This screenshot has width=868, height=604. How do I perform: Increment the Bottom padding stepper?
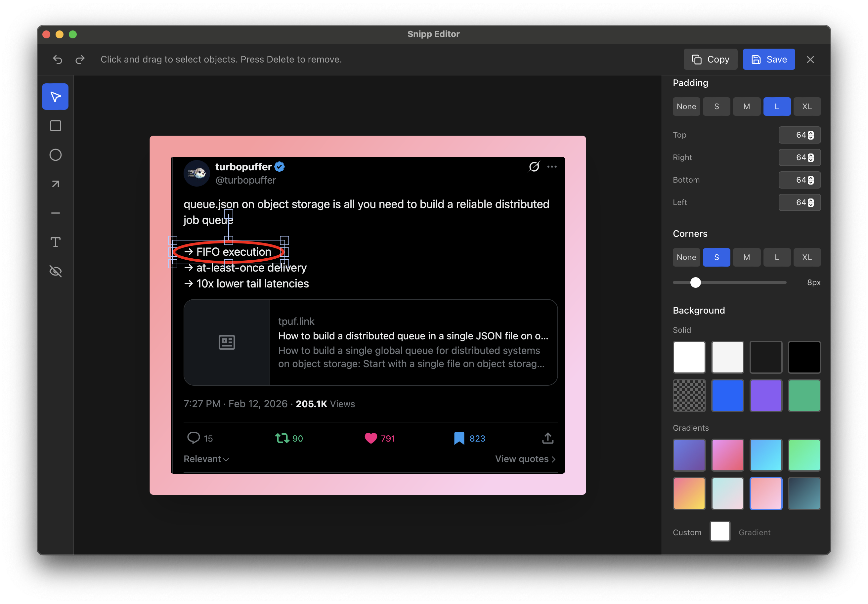point(810,178)
